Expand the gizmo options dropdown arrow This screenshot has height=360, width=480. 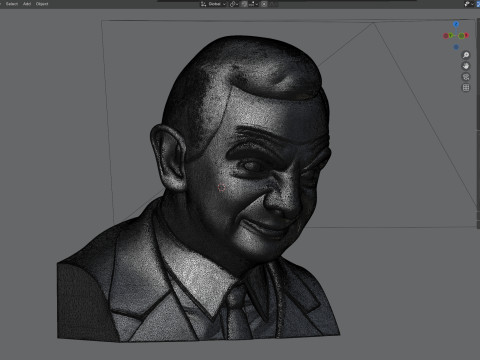click(x=473, y=4)
